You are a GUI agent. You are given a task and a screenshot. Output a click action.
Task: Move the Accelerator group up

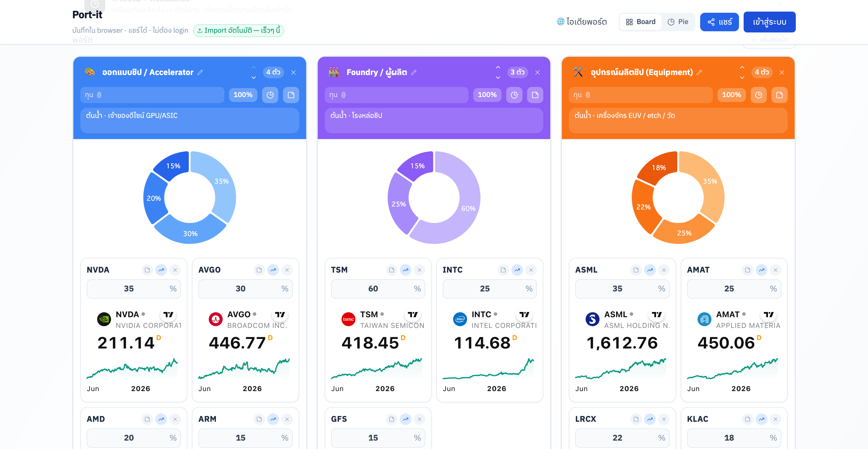pos(254,67)
